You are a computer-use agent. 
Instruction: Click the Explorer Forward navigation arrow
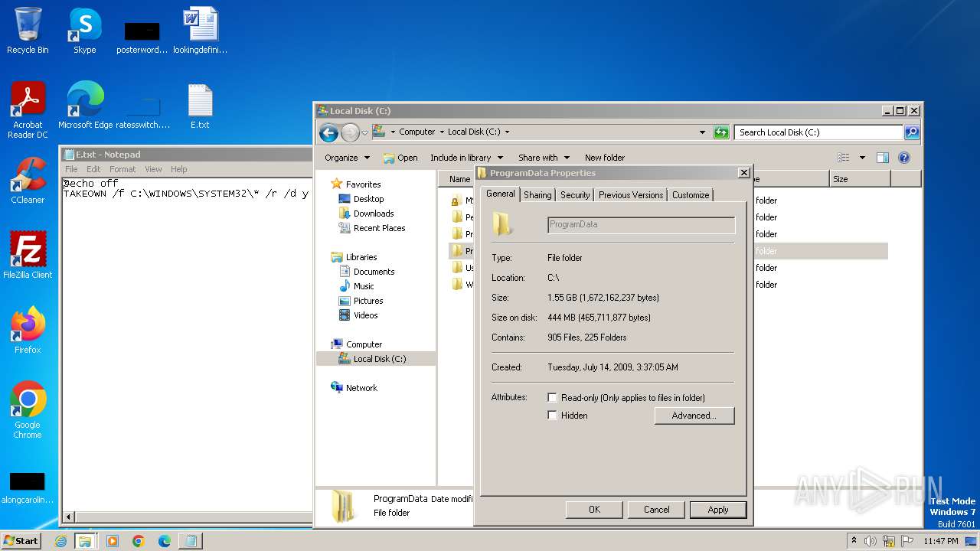[350, 132]
